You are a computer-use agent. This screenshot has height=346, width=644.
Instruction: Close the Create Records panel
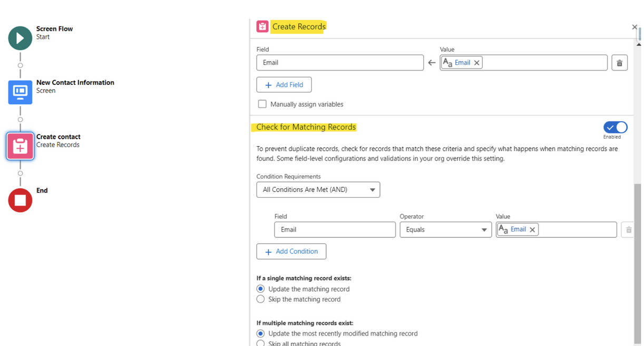[x=635, y=27]
